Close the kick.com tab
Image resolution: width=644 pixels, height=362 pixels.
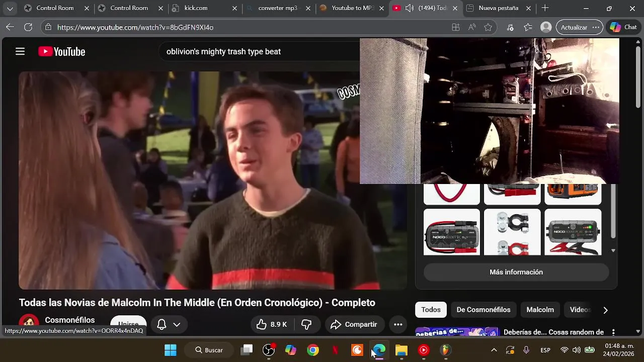click(235, 9)
